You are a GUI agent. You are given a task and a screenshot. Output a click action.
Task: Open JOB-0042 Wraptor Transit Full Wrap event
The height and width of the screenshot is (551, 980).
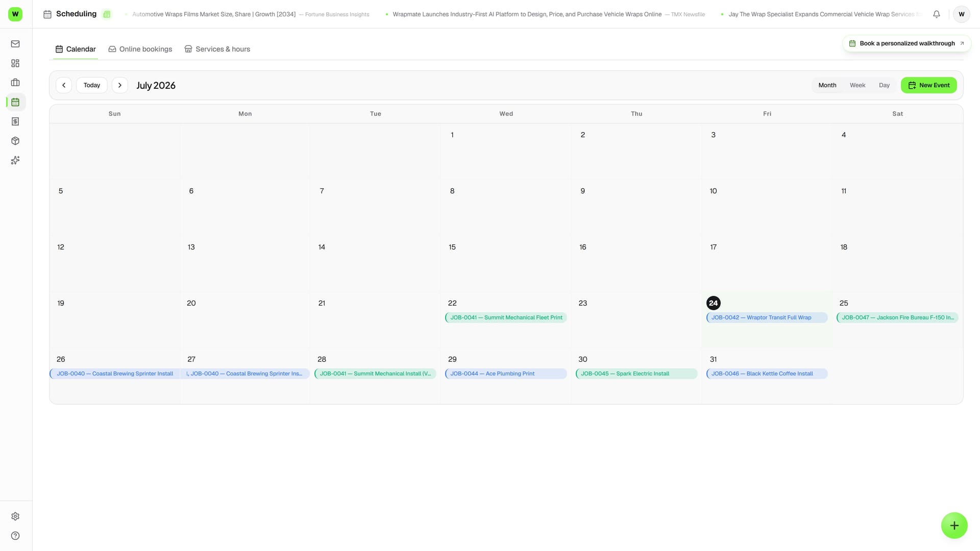tap(767, 317)
